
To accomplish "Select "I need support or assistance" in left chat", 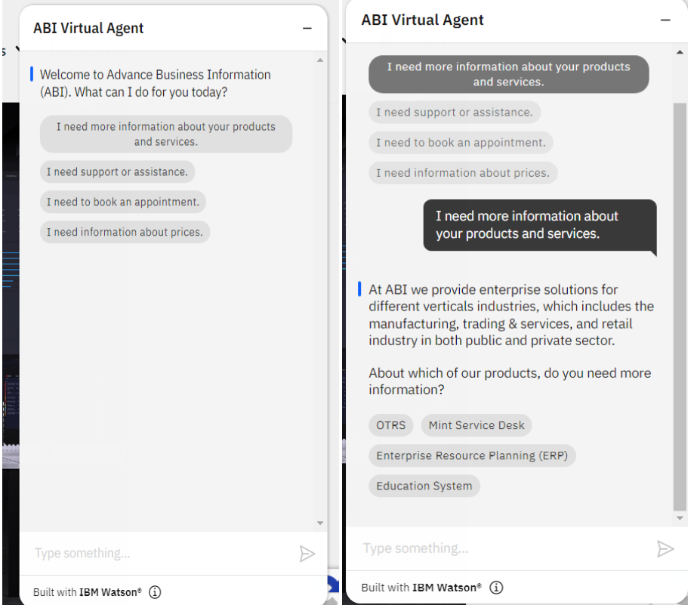I will (117, 172).
